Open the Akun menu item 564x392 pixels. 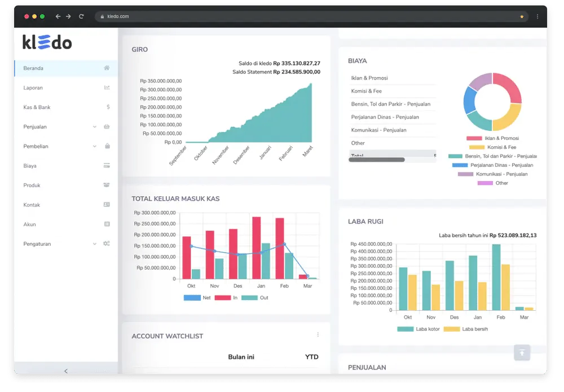30,224
